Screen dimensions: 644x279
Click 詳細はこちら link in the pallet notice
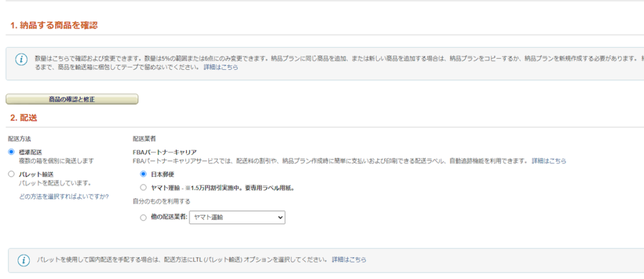click(x=348, y=259)
